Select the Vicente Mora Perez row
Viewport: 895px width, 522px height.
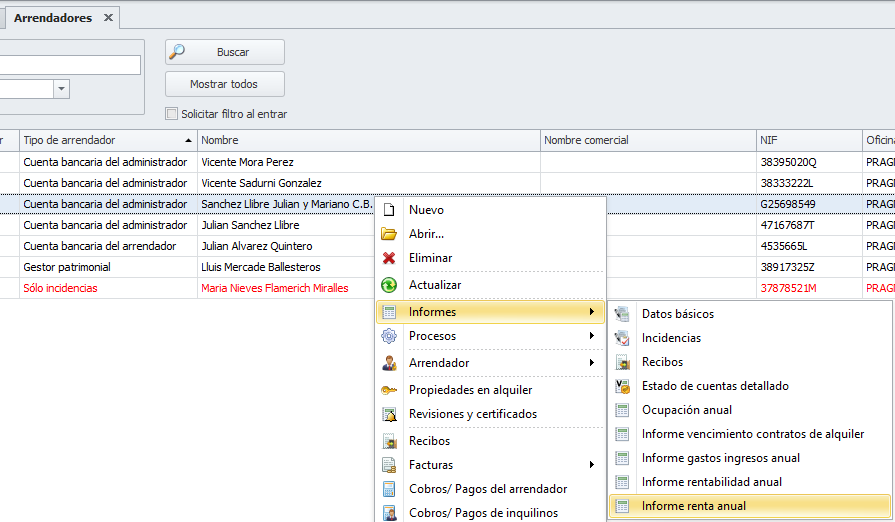pos(448,162)
